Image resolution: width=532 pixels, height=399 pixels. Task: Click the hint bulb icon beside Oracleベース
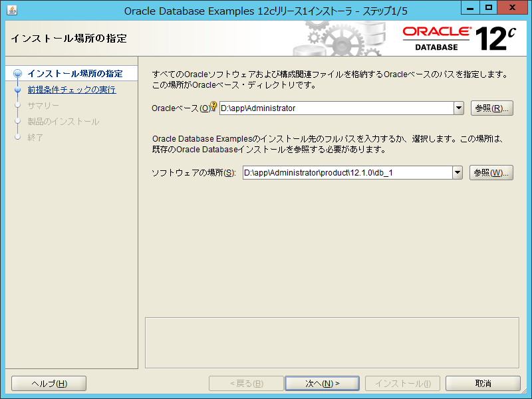click(x=213, y=106)
